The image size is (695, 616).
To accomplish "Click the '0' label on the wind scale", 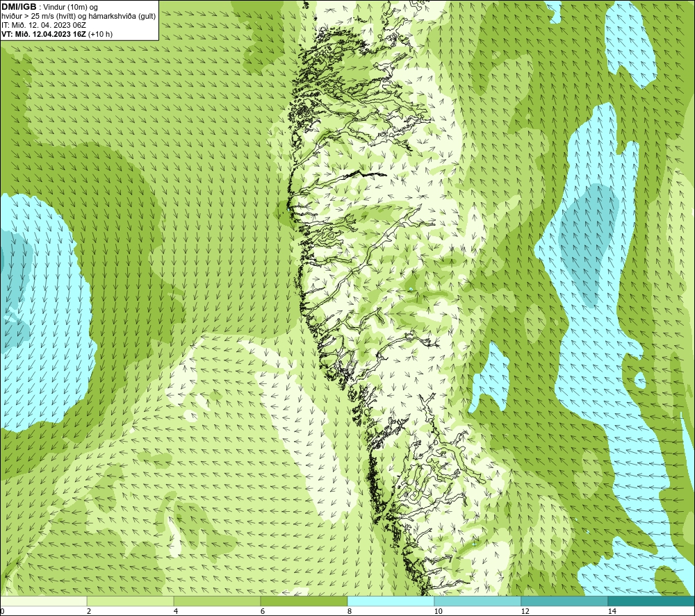I will coord(2,611).
